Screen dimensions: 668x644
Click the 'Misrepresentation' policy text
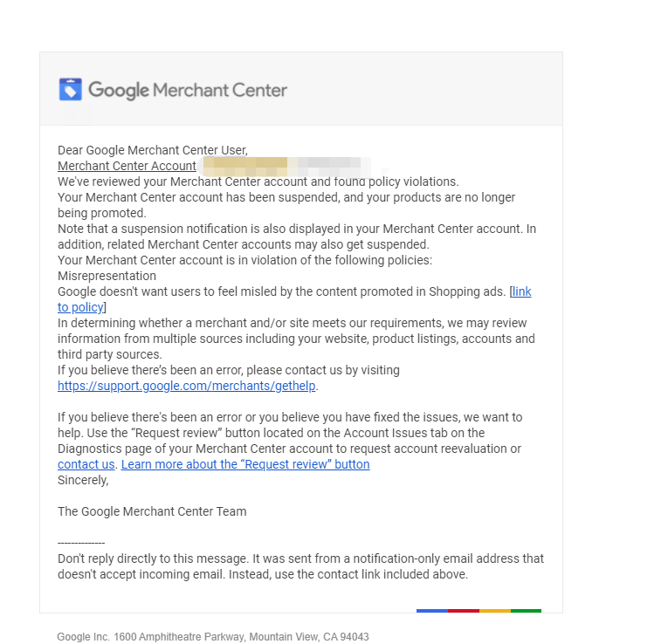(107, 276)
